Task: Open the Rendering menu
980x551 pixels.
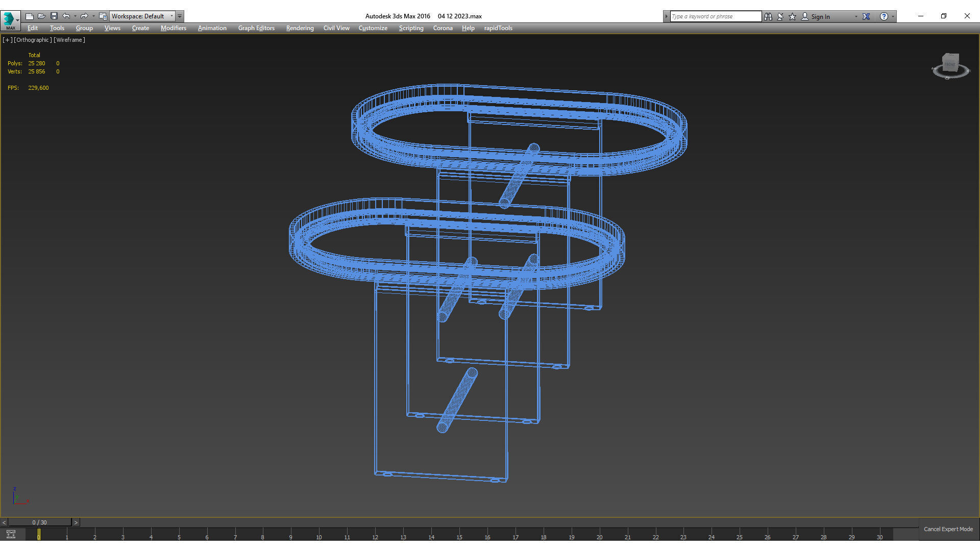Action: [x=300, y=28]
